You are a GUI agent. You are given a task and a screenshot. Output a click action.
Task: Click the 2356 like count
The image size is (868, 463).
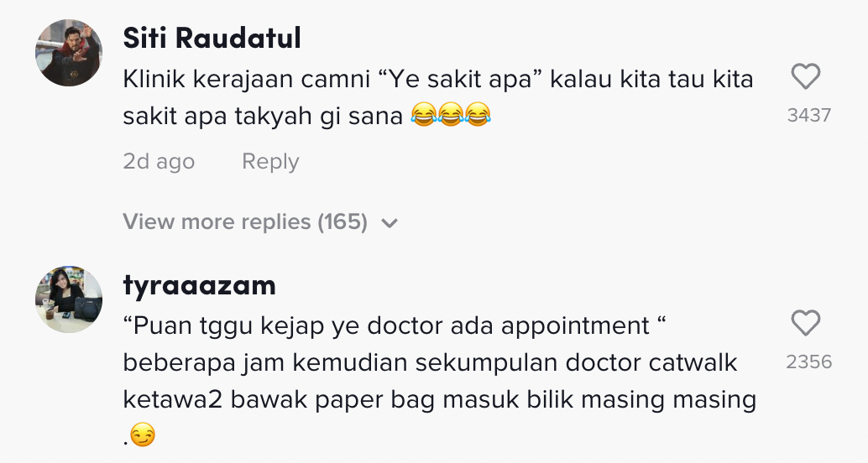tap(808, 362)
